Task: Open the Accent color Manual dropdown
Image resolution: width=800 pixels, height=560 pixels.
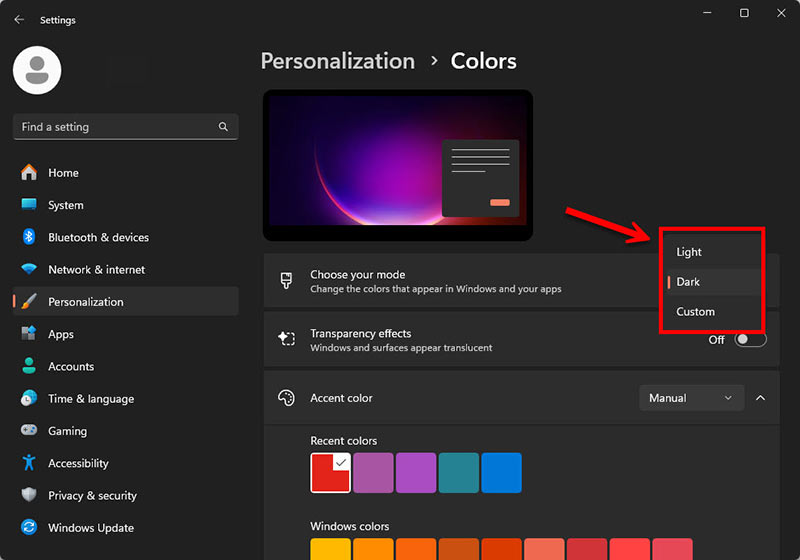Action: click(x=691, y=398)
